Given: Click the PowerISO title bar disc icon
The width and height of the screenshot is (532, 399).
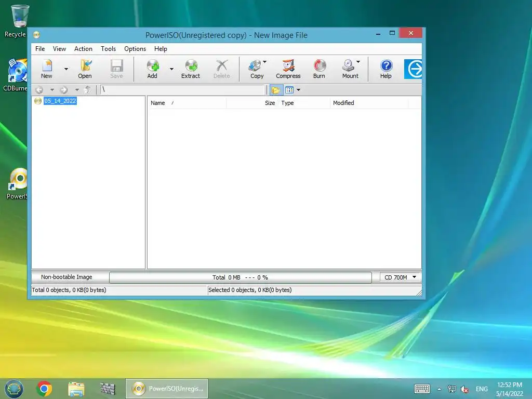Looking at the screenshot, I should click(x=37, y=35).
